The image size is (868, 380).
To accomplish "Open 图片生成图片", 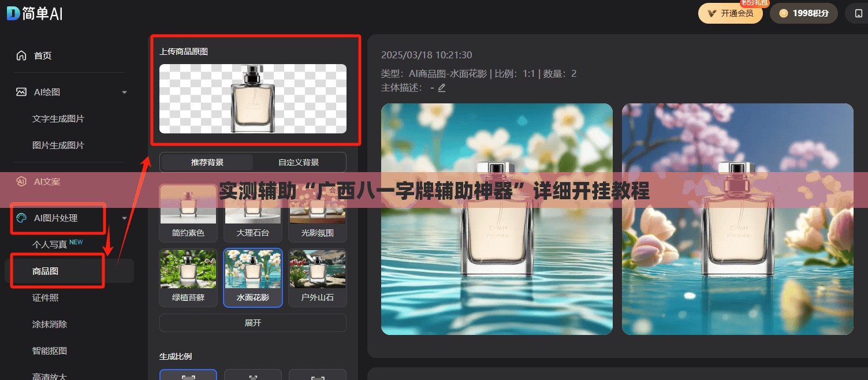I will point(58,145).
